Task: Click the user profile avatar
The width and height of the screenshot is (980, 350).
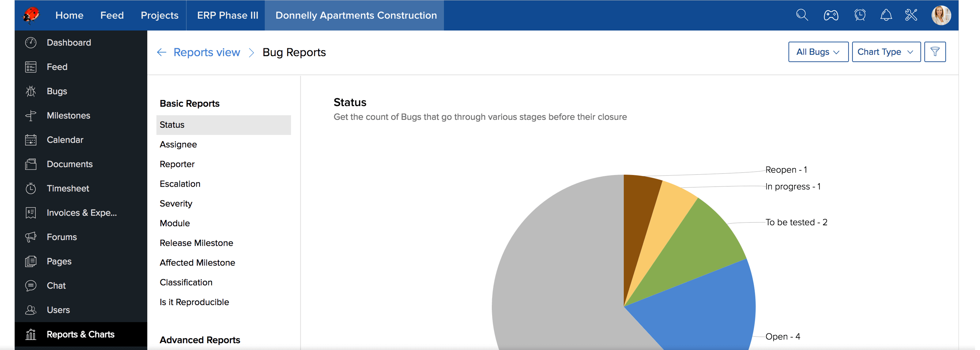Action: (x=941, y=15)
